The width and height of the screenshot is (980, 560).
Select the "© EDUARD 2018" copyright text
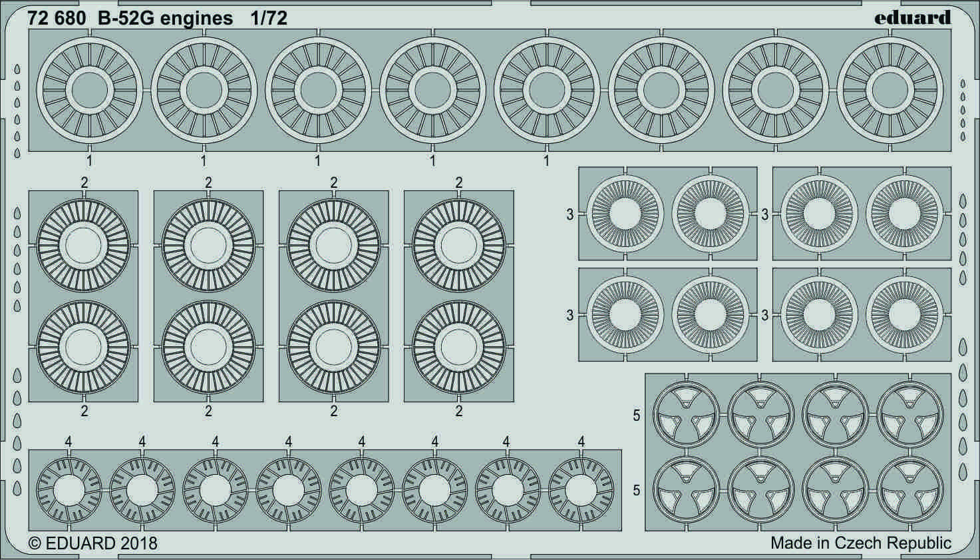[93, 543]
